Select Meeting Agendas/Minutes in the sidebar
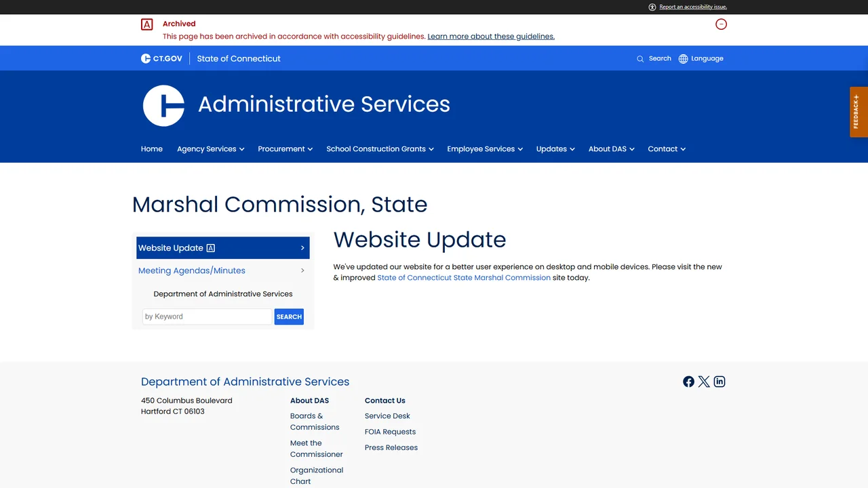This screenshot has height=488, width=868. [192, 270]
